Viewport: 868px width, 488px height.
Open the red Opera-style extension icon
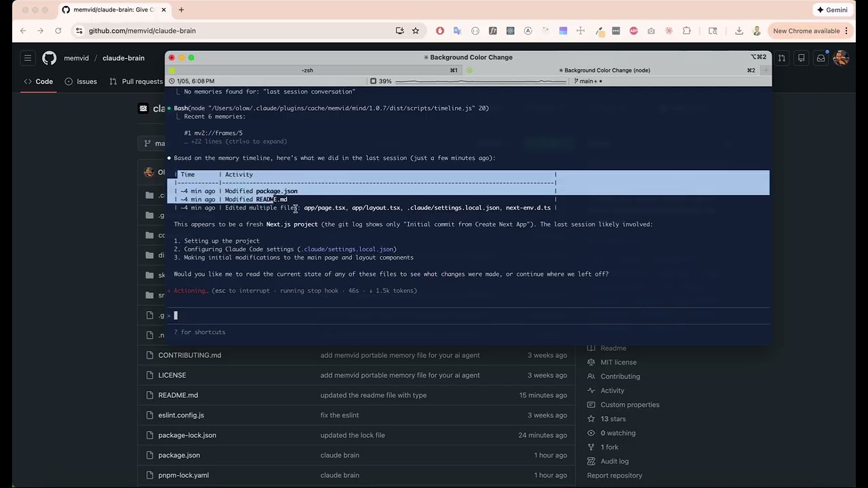click(440, 30)
